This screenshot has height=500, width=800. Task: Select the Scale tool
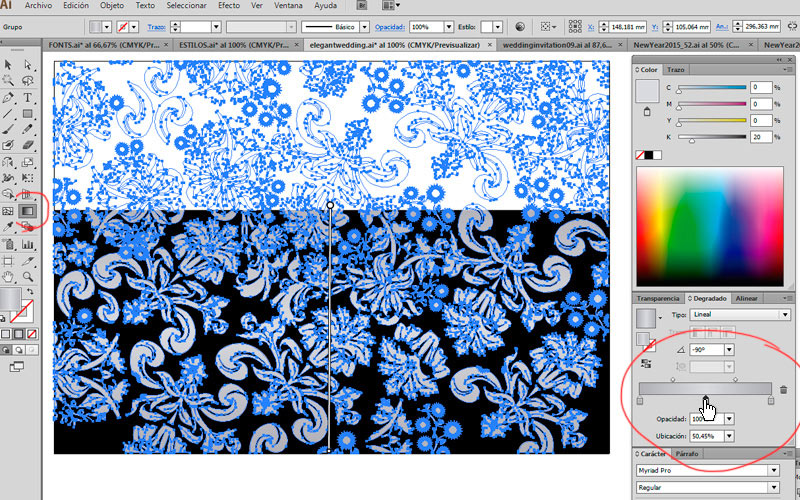(28, 162)
